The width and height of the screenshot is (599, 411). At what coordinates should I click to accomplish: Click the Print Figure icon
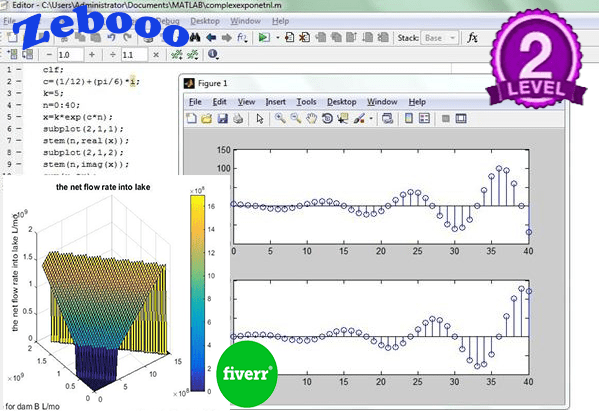coord(238,118)
